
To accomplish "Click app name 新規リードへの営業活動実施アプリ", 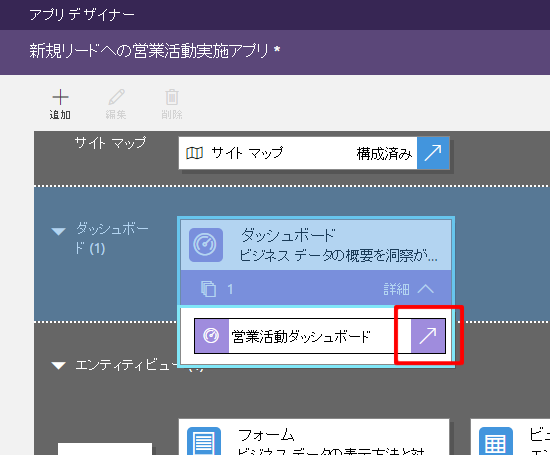I will click(149, 51).
